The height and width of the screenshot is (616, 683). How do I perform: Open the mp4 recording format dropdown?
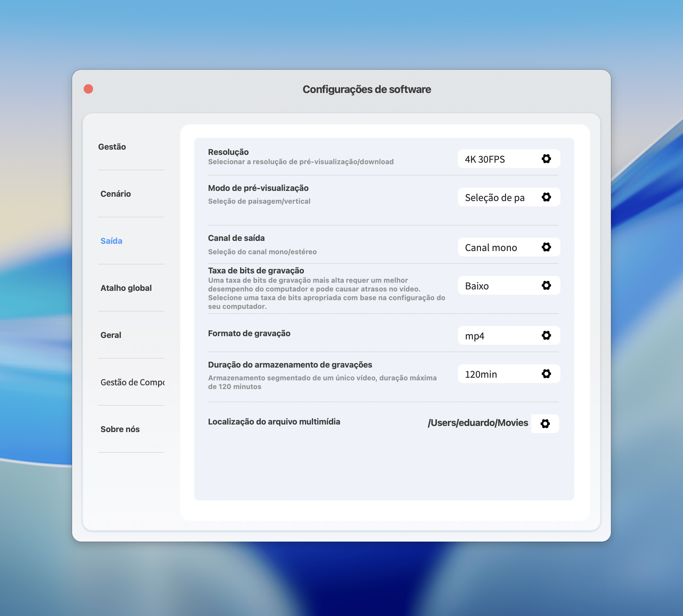[498, 336]
